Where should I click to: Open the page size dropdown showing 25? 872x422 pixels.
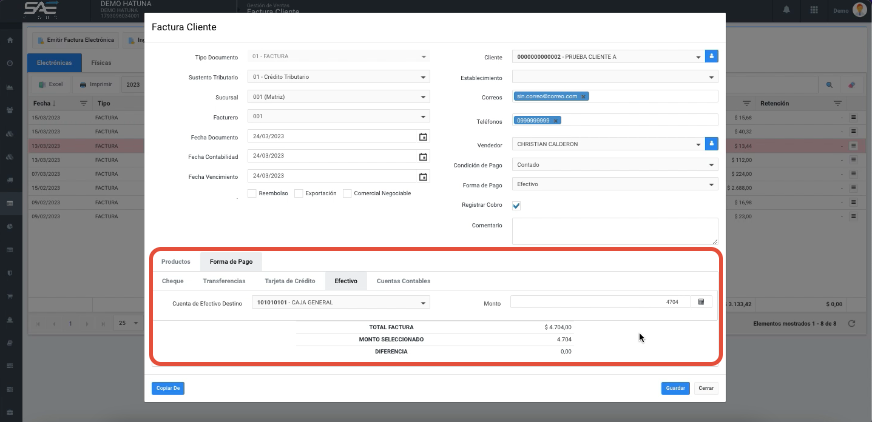[127, 323]
